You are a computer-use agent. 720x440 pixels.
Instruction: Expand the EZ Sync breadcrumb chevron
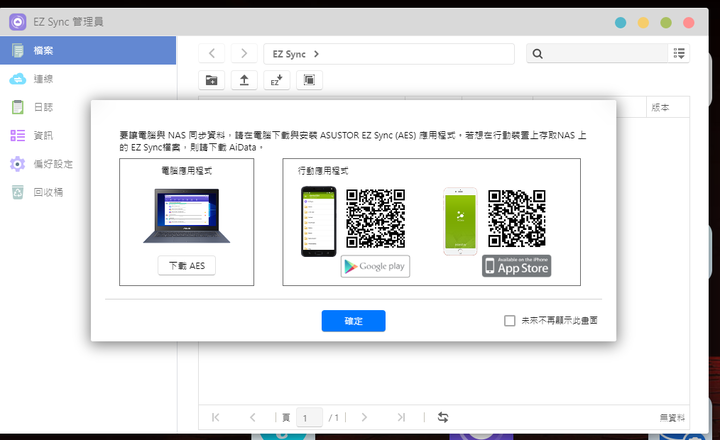point(316,54)
